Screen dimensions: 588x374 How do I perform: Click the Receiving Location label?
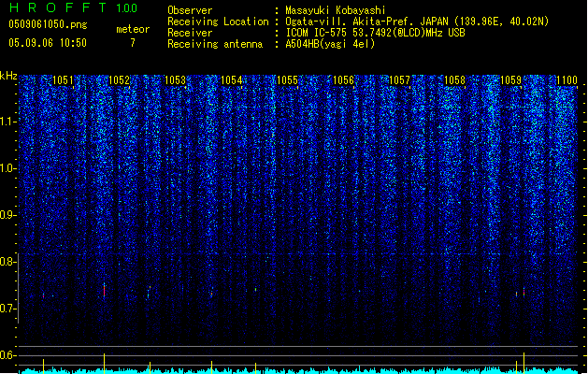coord(218,22)
